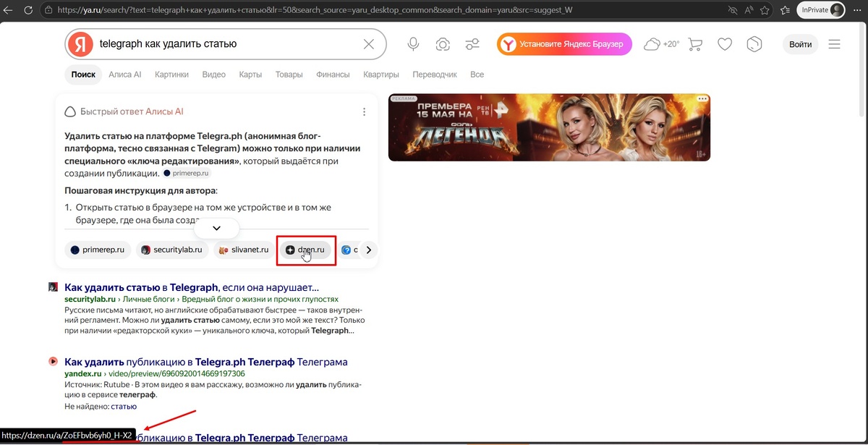The width and height of the screenshot is (868, 445).
Task: Open the InPrivate profile button
Action: click(x=820, y=10)
